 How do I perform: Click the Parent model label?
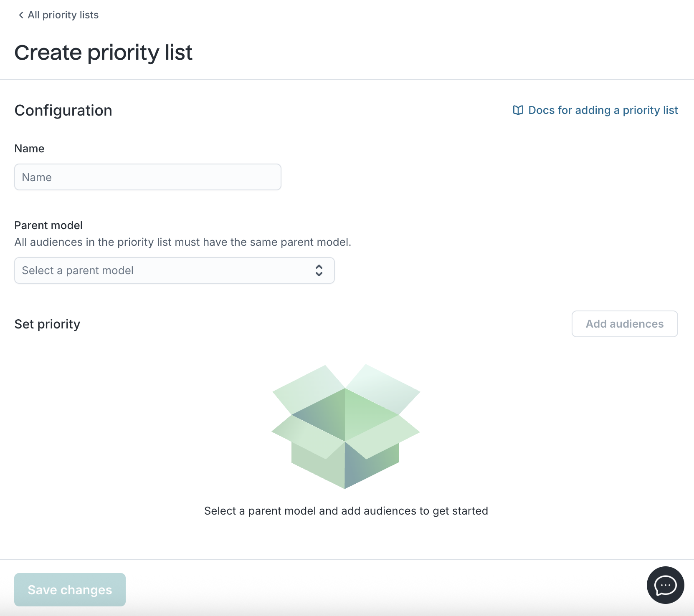48,225
